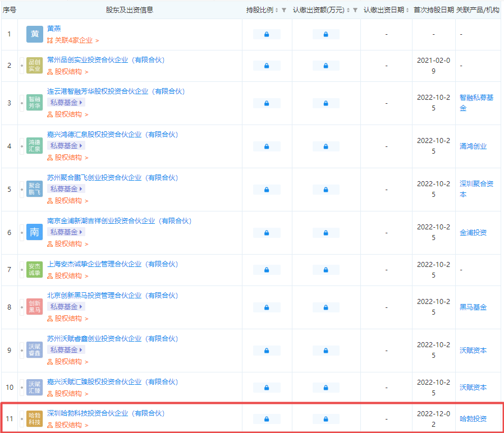The height and width of the screenshot is (433, 504).
Task: Click the locked 认缴出资额 icon in row 7
Action: point(326,270)
